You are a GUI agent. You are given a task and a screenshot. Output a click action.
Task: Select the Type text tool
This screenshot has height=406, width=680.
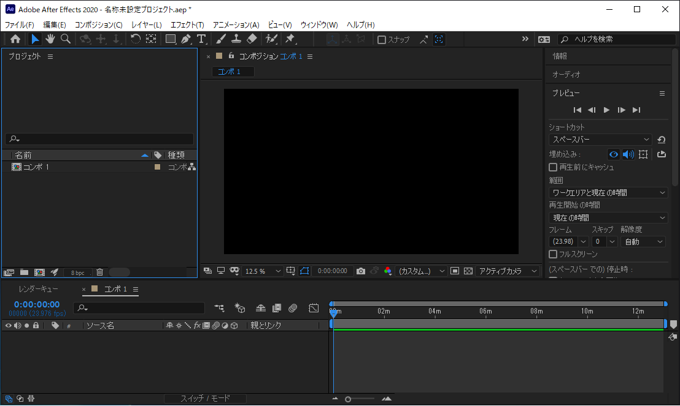pos(201,39)
